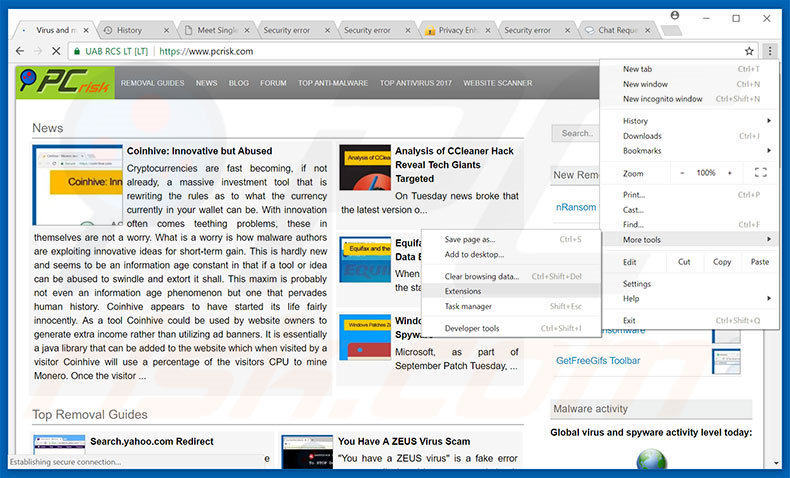Click the CCleaner article thumbnail
790x478 pixels.
pos(365,167)
